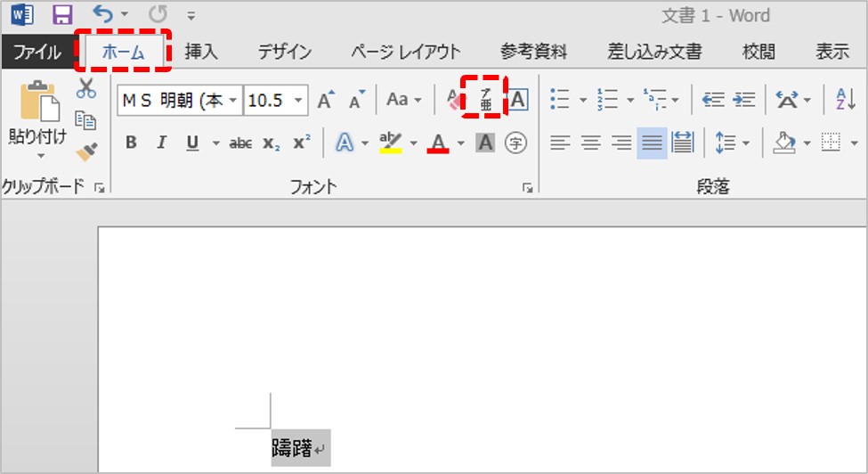
Task: Apply text effects outlined A icon
Action: (x=345, y=143)
